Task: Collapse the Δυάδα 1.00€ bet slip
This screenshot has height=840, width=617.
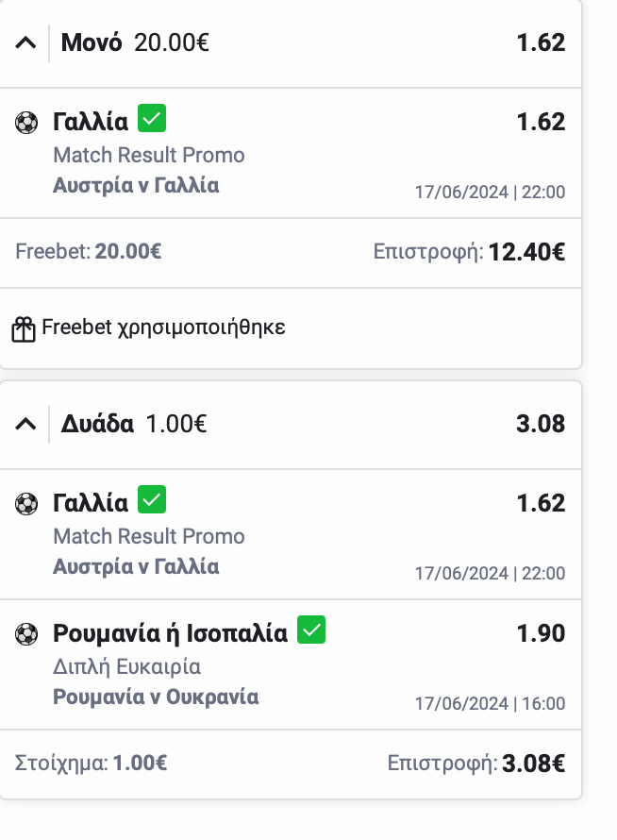Action: coord(26,424)
